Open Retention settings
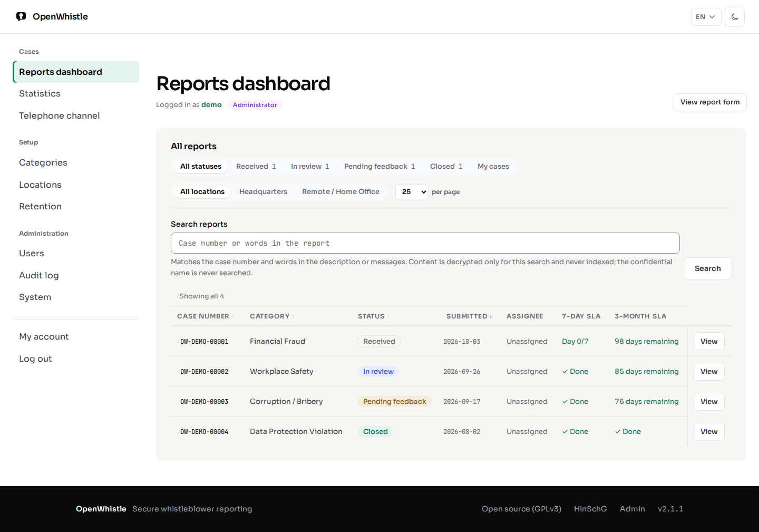Viewport: 759px width, 532px height. (x=76, y=207)
